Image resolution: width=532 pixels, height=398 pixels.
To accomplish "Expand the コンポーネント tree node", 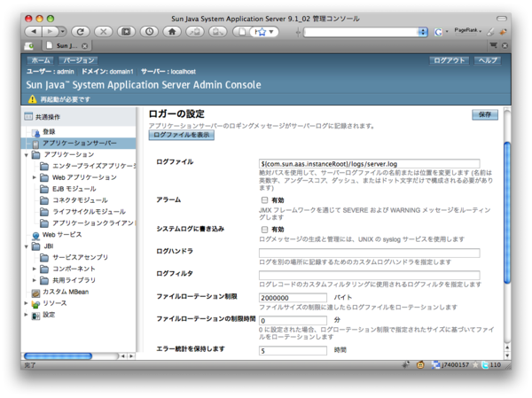I will click(x=35, y=269).
